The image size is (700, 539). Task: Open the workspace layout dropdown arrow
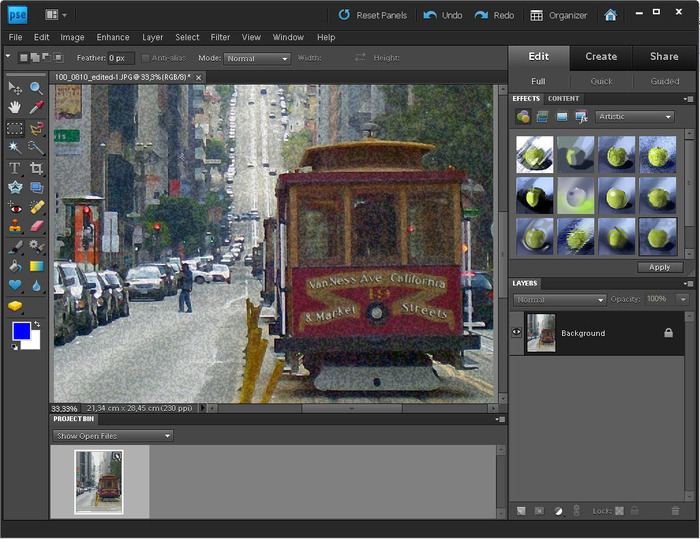click(65, 15)
